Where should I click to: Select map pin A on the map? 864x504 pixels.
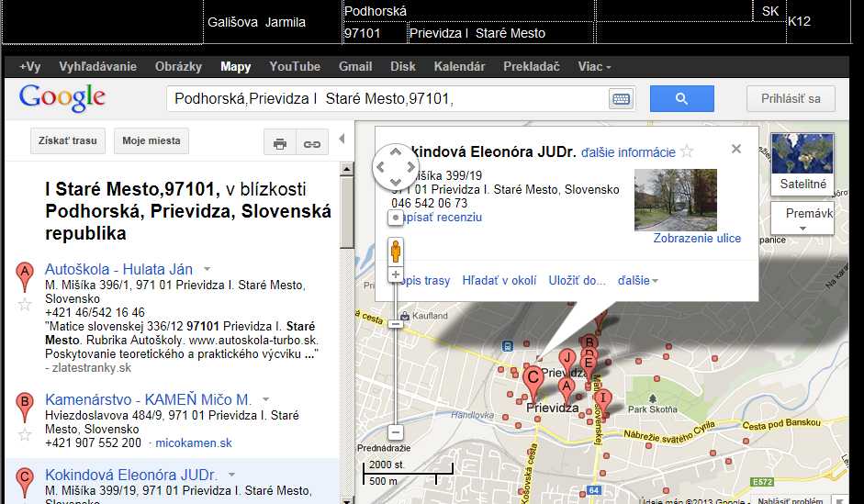(566, 390)
